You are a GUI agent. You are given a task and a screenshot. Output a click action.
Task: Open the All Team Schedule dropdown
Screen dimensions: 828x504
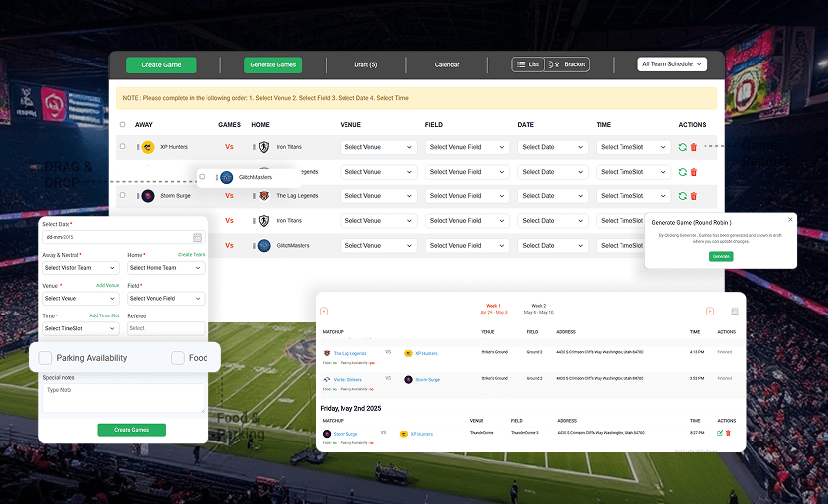672,64
